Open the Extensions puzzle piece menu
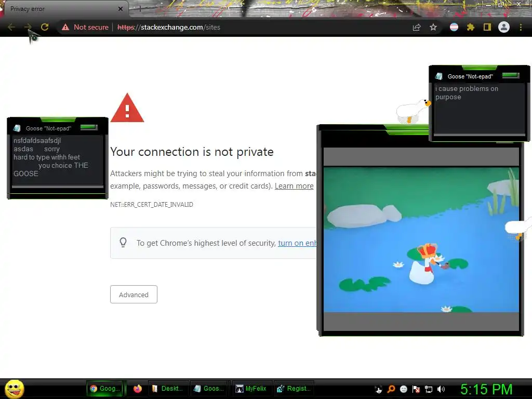This screenshot has height=399, width=532. point(470,27)
